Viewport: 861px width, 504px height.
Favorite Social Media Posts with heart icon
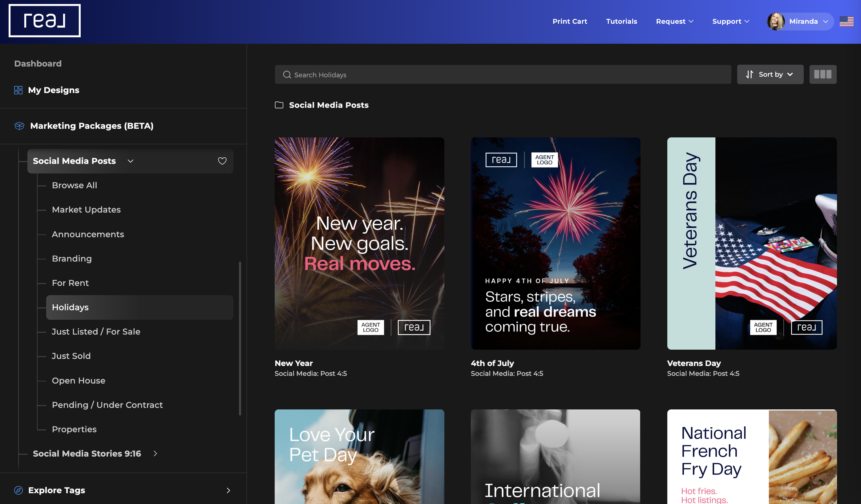pyautogui.click(x=222, y=161)
